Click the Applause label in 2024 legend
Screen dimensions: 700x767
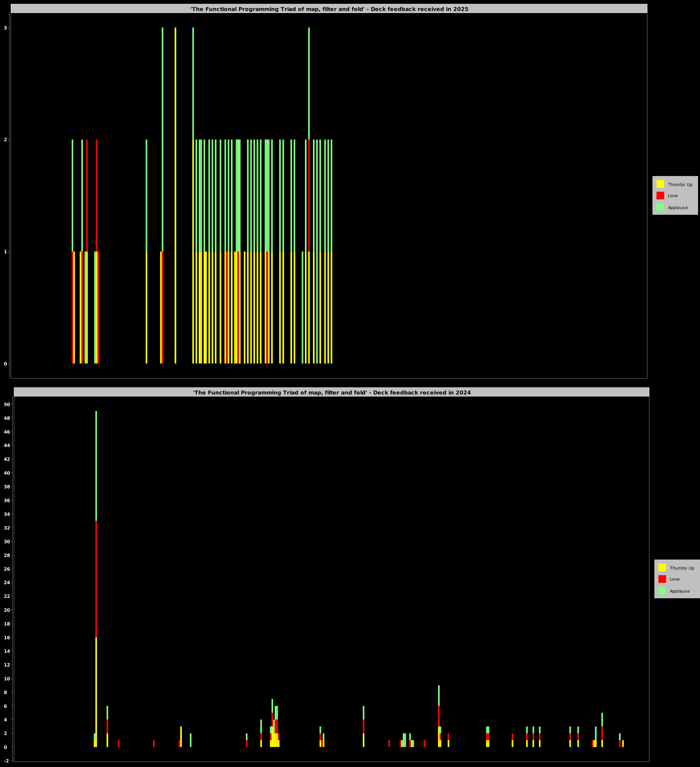[x=680, y=591]
